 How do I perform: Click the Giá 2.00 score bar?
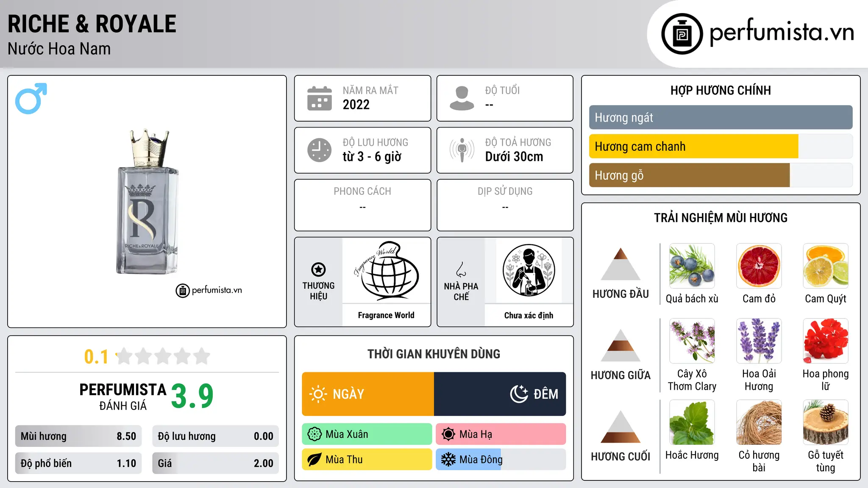coord(215,463)
